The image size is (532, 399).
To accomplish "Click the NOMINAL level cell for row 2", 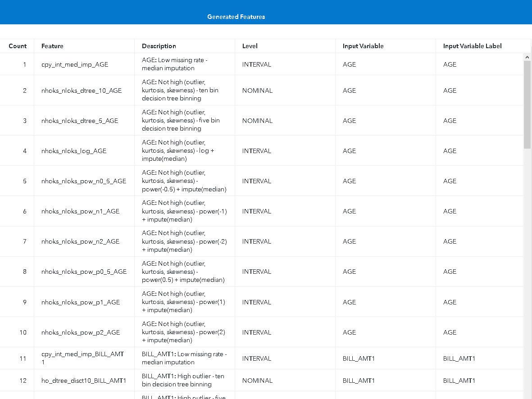I will (257, 90).
